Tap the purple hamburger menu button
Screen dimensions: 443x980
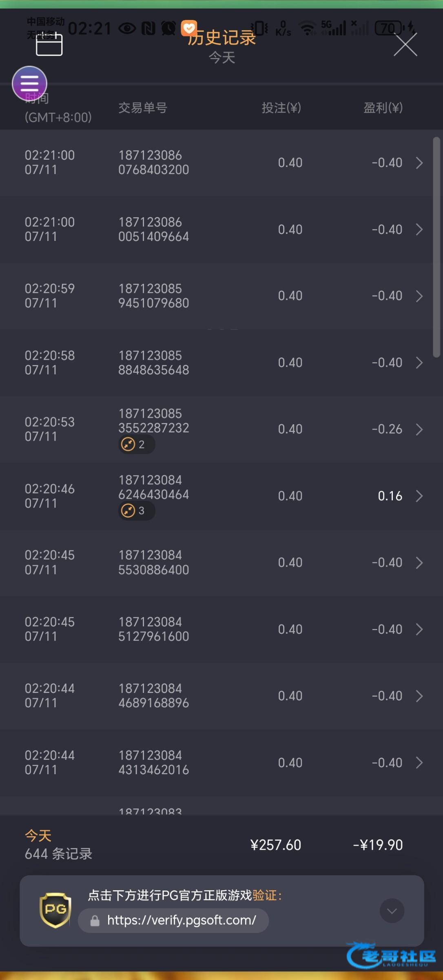[x=29, y=84]
